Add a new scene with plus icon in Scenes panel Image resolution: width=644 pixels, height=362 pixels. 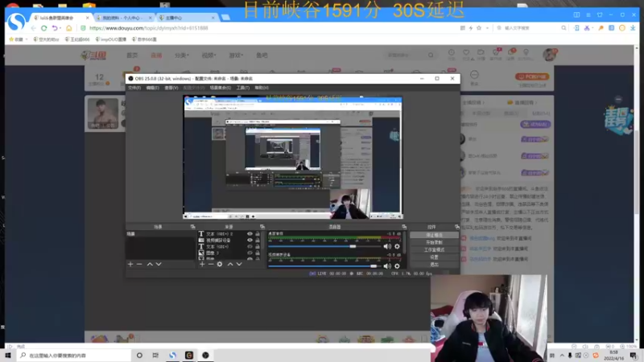[130, 265]
